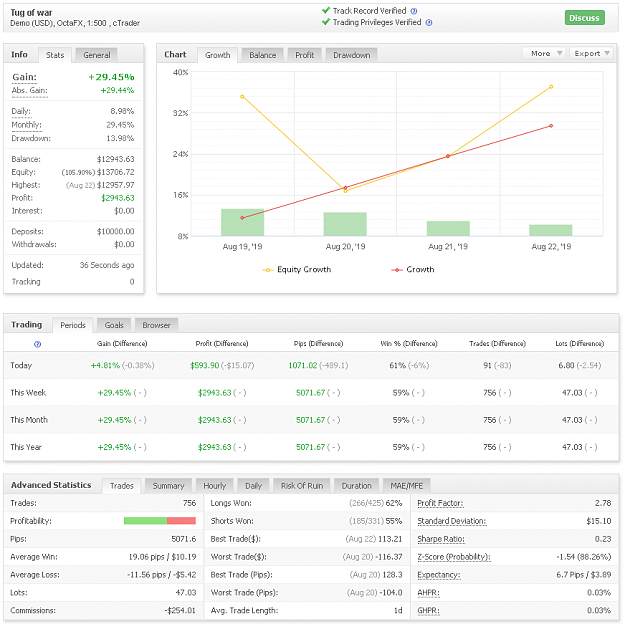
Task: Toggle the Growth legend series
Action: coord(413,270)
